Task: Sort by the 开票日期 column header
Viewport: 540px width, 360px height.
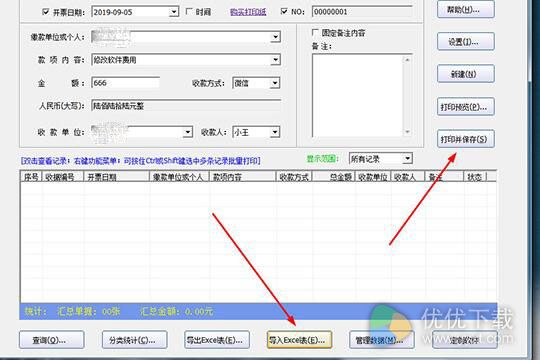Action: tap(116, 177)
